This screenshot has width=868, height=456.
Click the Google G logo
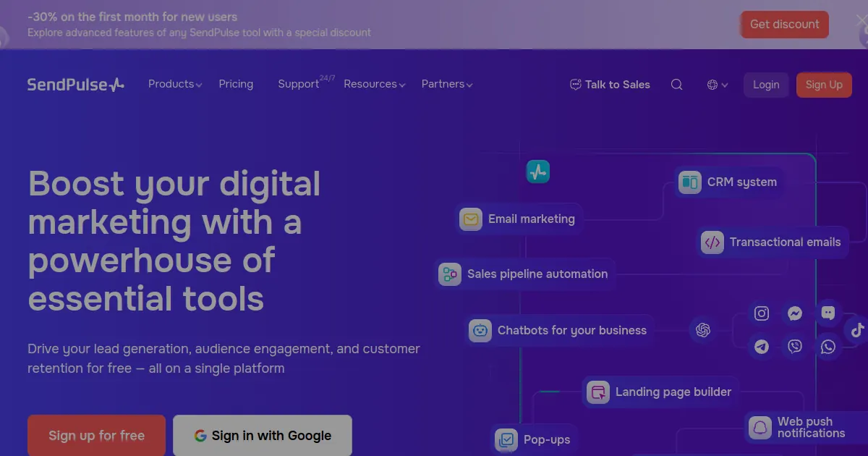200,436
